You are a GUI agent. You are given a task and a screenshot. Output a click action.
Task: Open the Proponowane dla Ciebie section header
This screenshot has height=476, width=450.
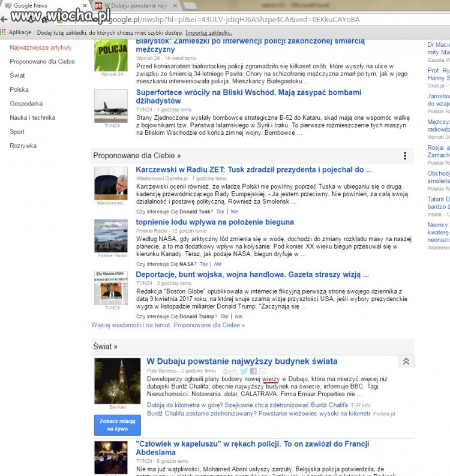click(x=137, y=156)
